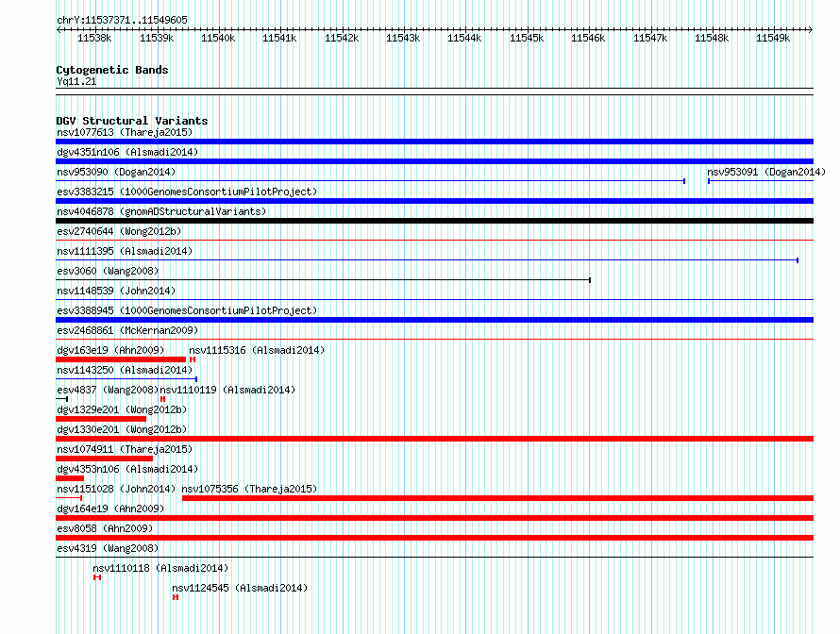Image resolution: width=840 pixels, height=634 pixels.
Task: Click the right arrow of the ruler
Action: click(x=811, y=29)
